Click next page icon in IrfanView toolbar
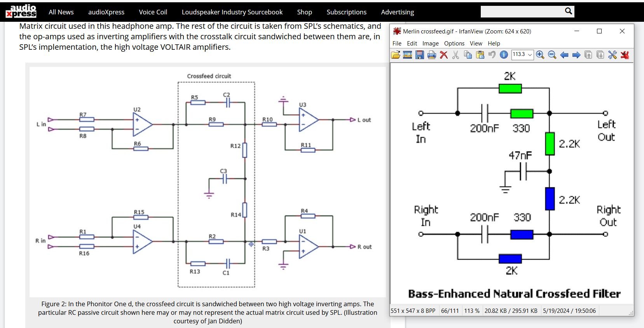This screenshot has width=644, height=328. pyautogui.click(x=600, y=55)
